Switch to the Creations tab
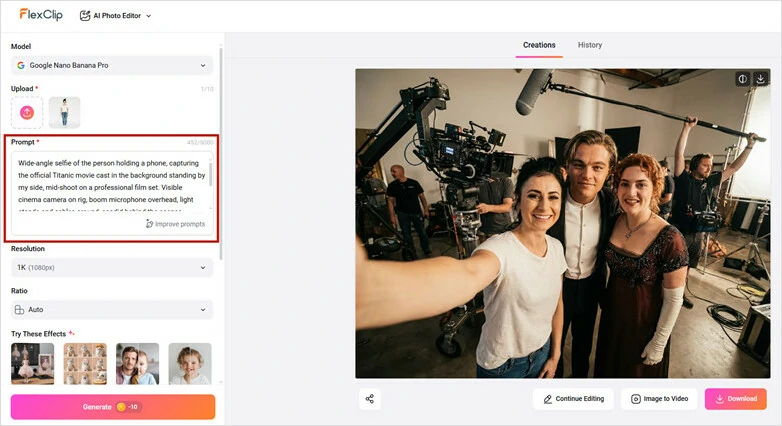Viewport: 782px width, 426px height. click(539, 45)
